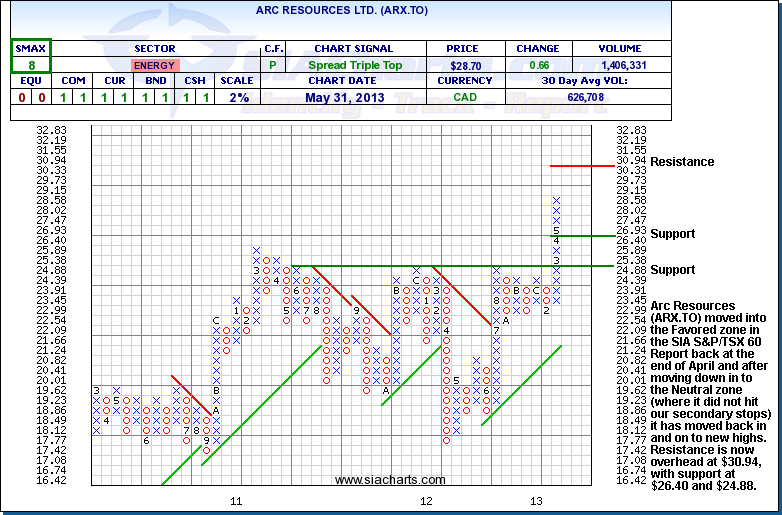Image resolution: width=782 pixels, height=515 pixels.
Task: Select the CAD currency value
Action: [x=462, y=97]
